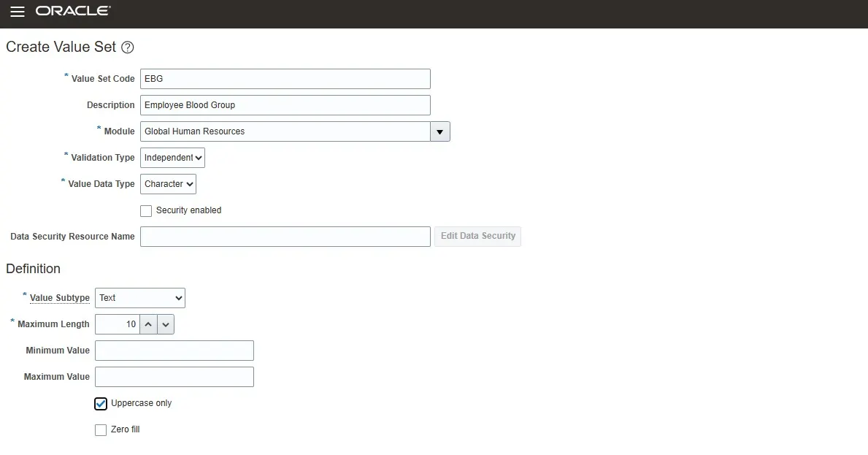Screen dimensions: 868x455
Task: Click the Create Value Set heading
Action: [x=61, y=47]
